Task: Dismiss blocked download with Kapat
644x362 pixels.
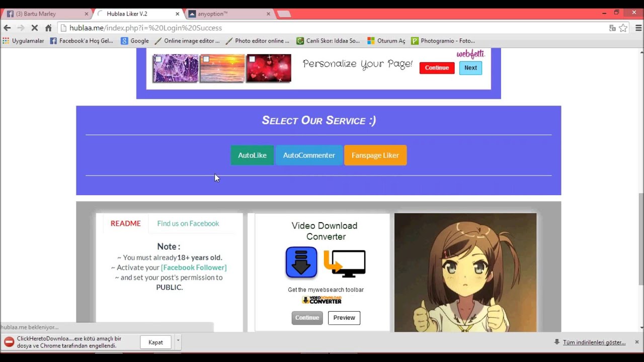Action: click(x=155, y=342)
